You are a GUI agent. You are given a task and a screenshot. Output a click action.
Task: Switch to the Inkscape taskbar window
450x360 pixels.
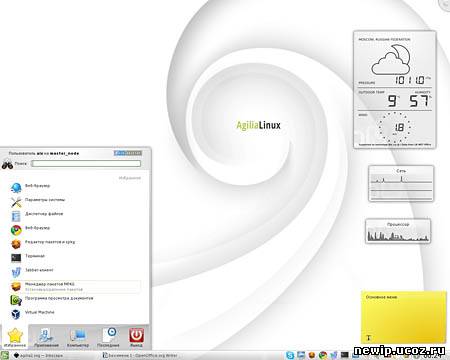coord(38,356)
